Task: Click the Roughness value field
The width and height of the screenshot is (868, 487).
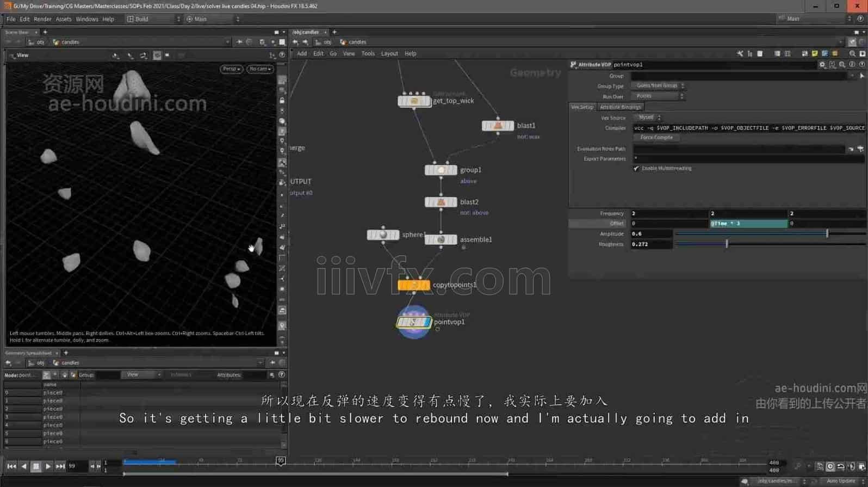Action: 651,244
